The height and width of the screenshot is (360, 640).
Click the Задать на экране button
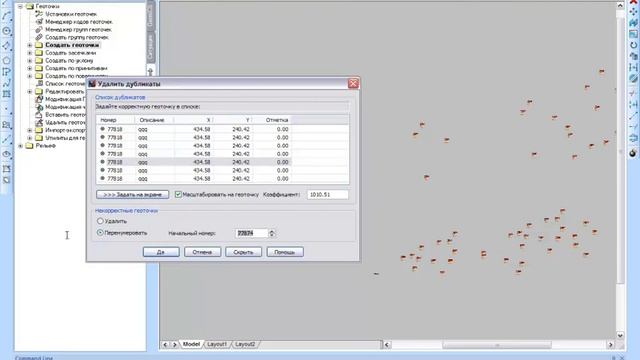tap(133, 195)
